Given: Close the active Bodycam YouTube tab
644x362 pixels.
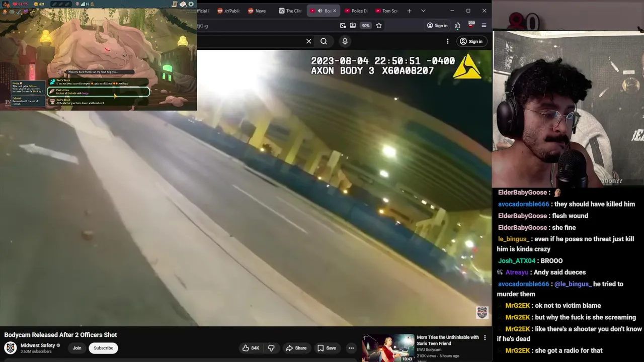Looking at the screenshot, I should click(334, 11).
